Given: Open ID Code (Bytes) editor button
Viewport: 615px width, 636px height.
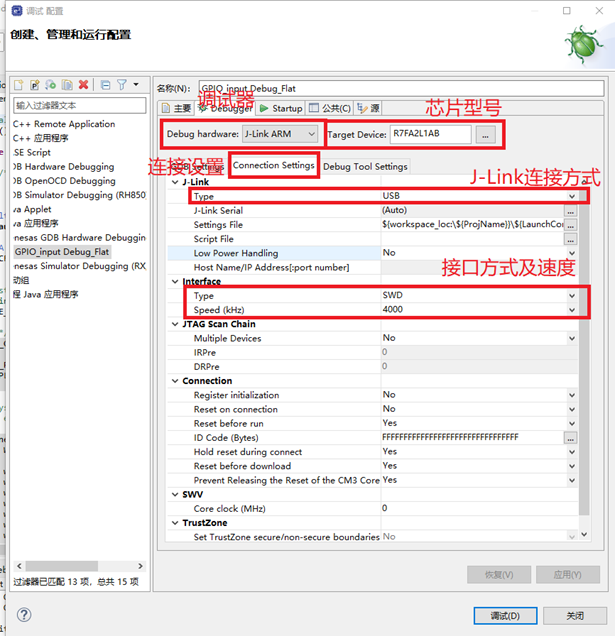Looking at the screenshot, I should pos(570,438).
